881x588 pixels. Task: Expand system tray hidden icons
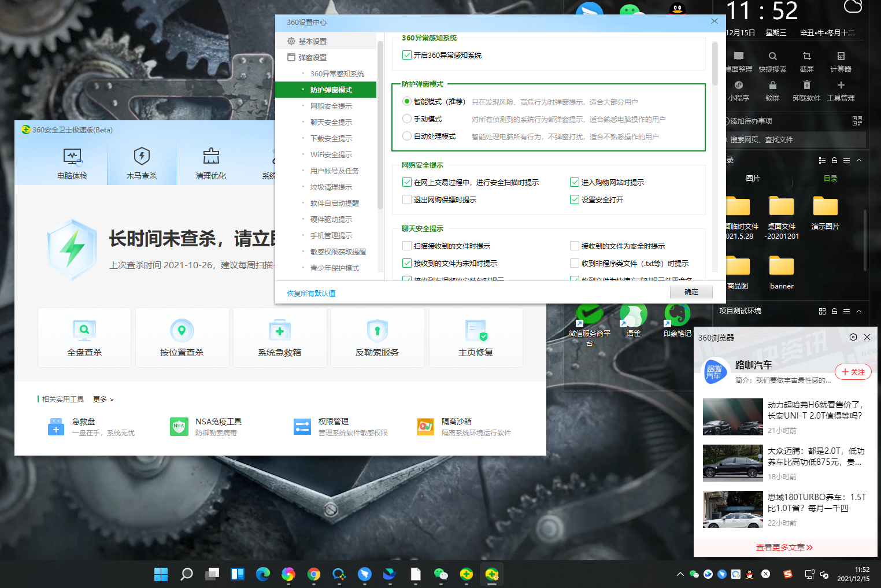coord(680,575)
